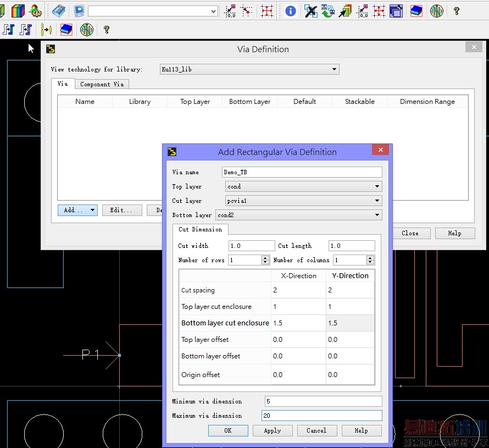This screenshot has width=489, height=448.
Task: Click the Minimum via dimension field
Action: tap(323, 401)
